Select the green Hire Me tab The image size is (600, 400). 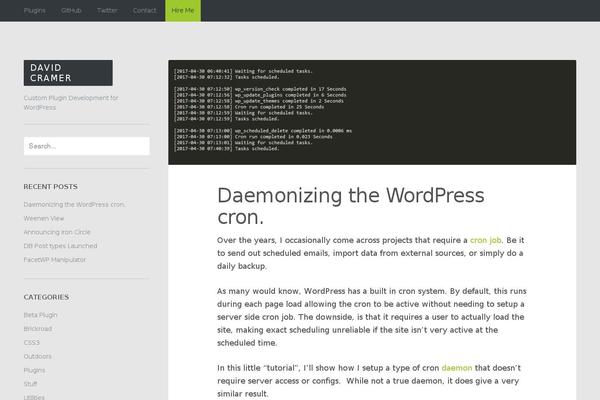pos(183,10)
